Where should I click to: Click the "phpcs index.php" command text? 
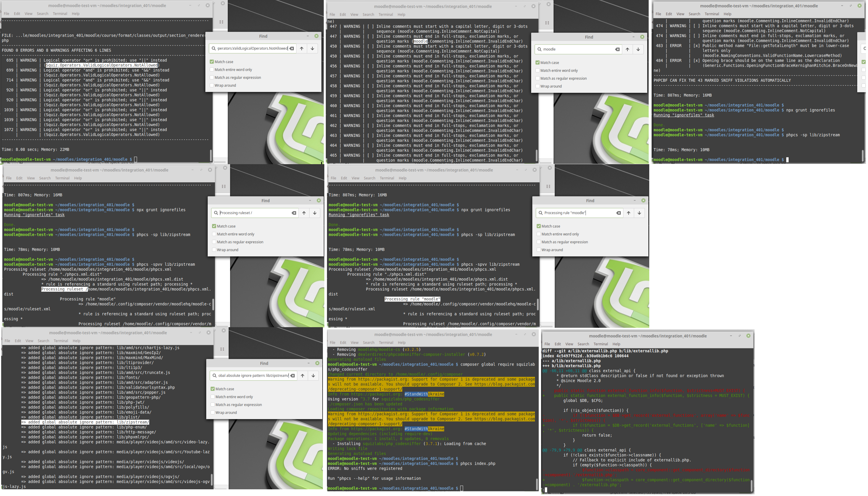[x=478, y=464]
